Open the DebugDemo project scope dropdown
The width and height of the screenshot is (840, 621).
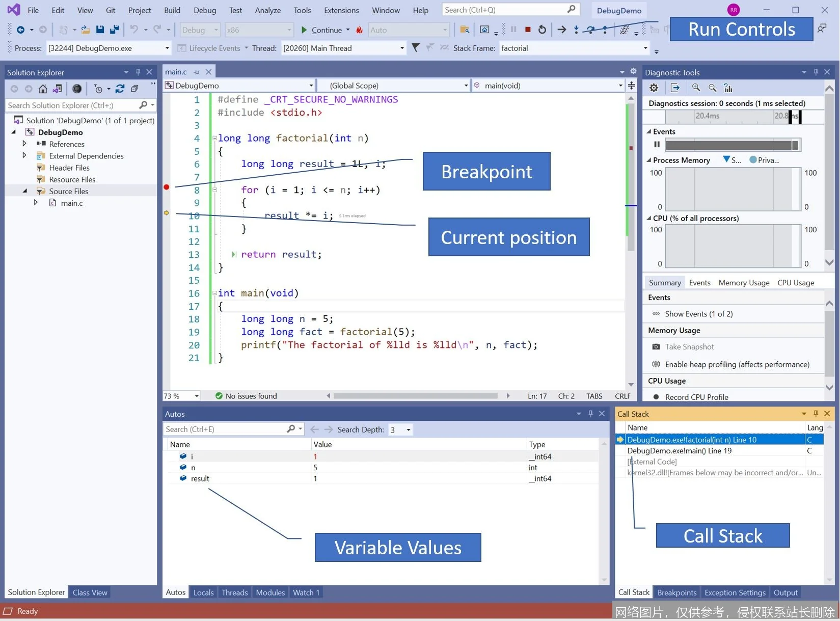311,86
